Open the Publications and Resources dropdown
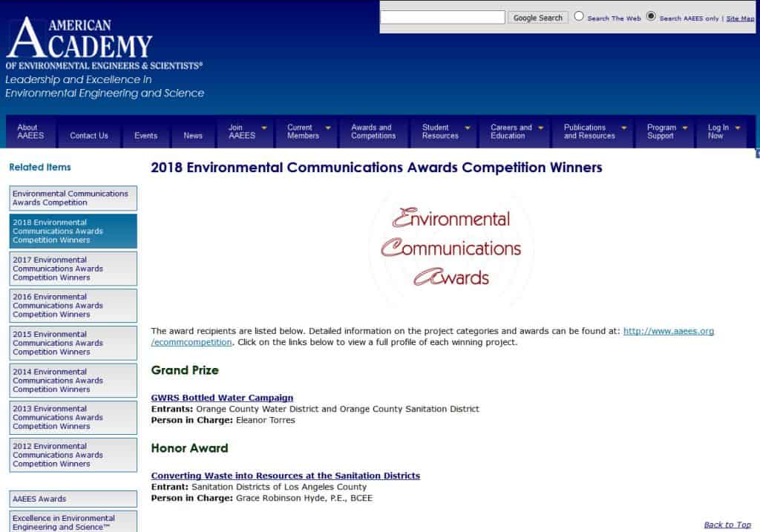 (x=623, y=128)
